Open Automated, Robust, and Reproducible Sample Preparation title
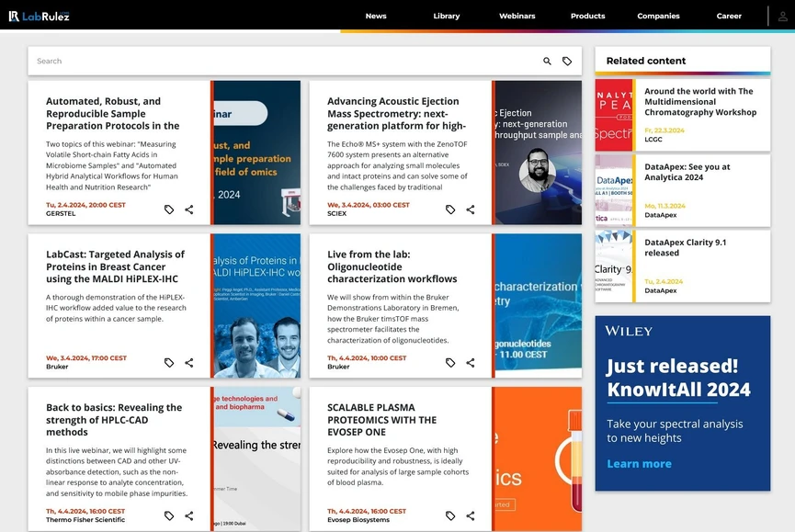Screen dimensions: 795x532 [112, 114]
